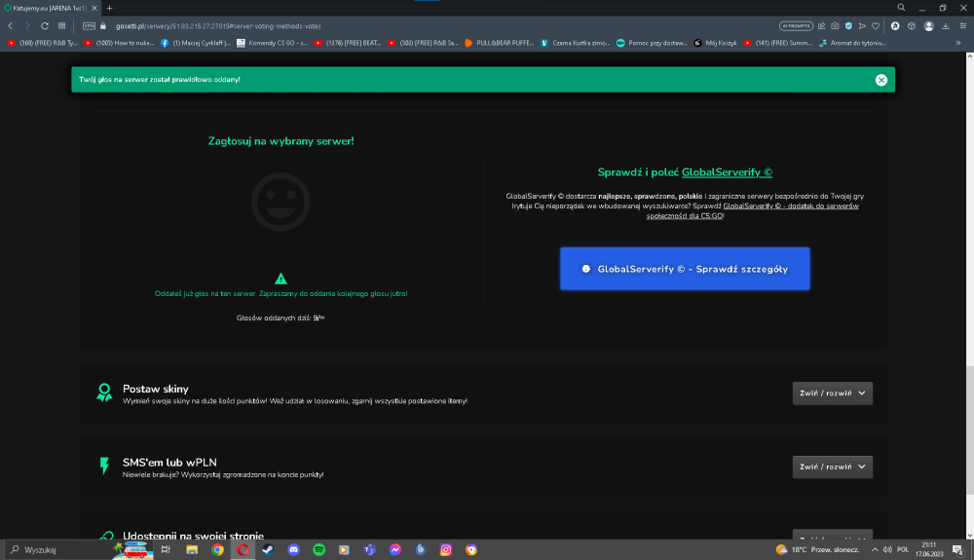Image resolution: width=974 pixels, height=560 pixels.
Task: Toggle the VPN badge in address bar
Action: coord(89,26)
